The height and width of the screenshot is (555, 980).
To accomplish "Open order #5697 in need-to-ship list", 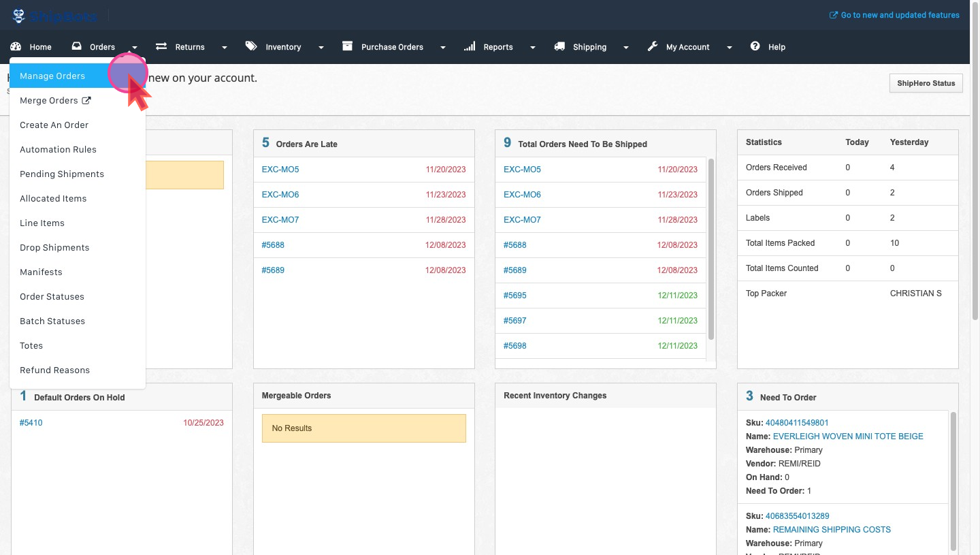I will pos(515,321).
